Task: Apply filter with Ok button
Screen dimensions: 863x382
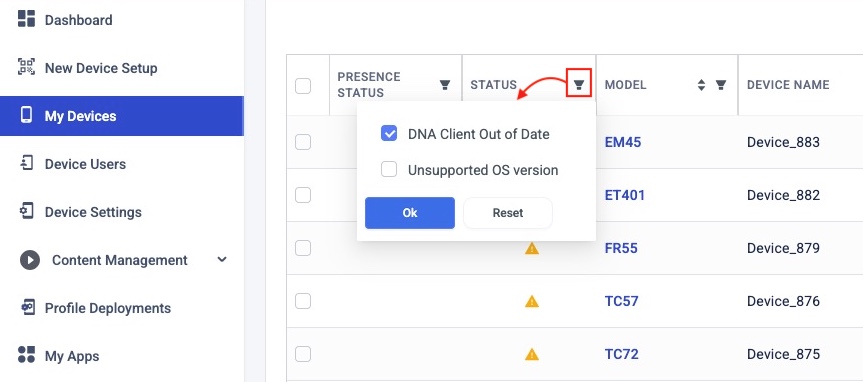Action: pos(410,213)
